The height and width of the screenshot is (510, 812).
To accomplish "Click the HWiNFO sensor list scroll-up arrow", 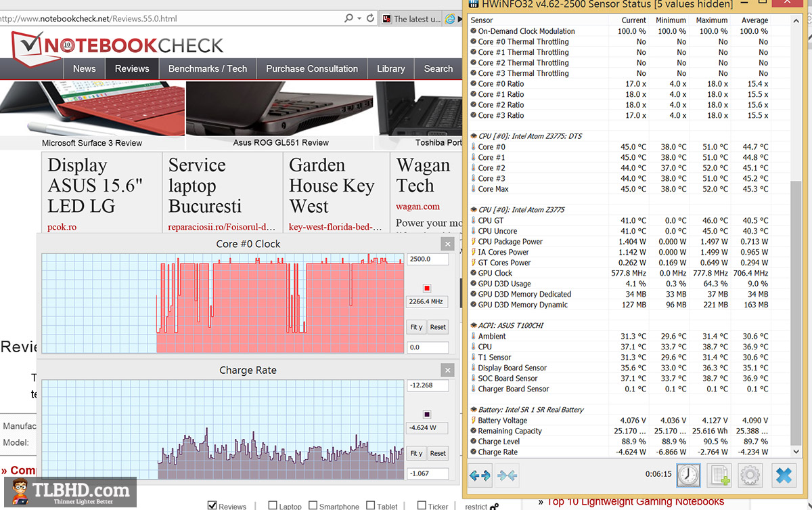I will coord(794,21).
